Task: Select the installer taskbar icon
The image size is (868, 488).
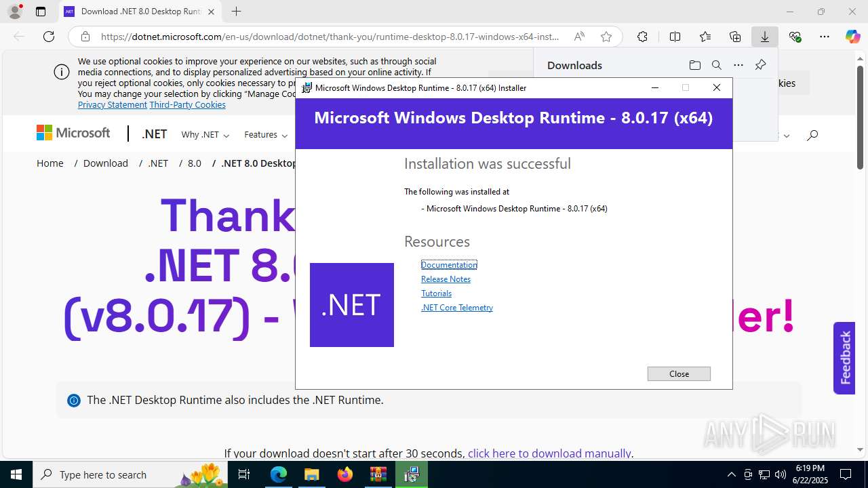Action: pos(411,474)
